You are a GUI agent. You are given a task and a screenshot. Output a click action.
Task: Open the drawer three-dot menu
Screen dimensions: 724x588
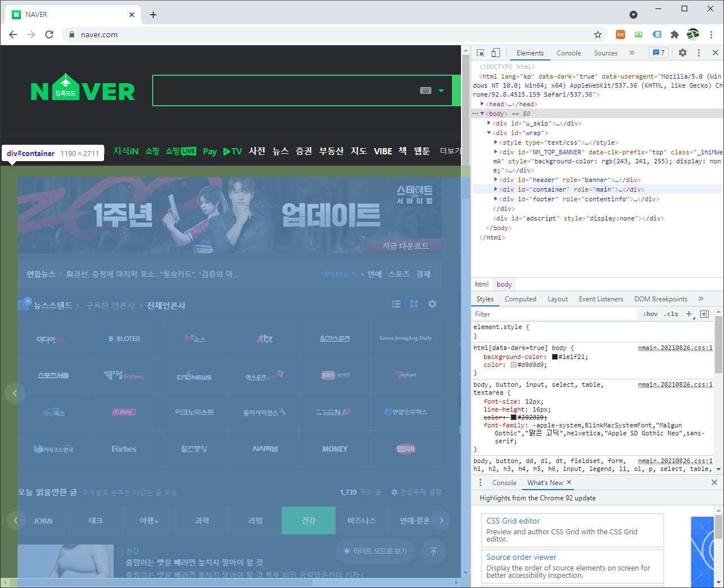click(481, 483)
